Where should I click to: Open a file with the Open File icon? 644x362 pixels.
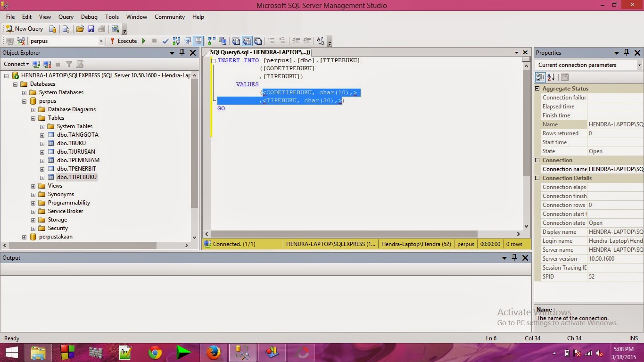[80, 29]
